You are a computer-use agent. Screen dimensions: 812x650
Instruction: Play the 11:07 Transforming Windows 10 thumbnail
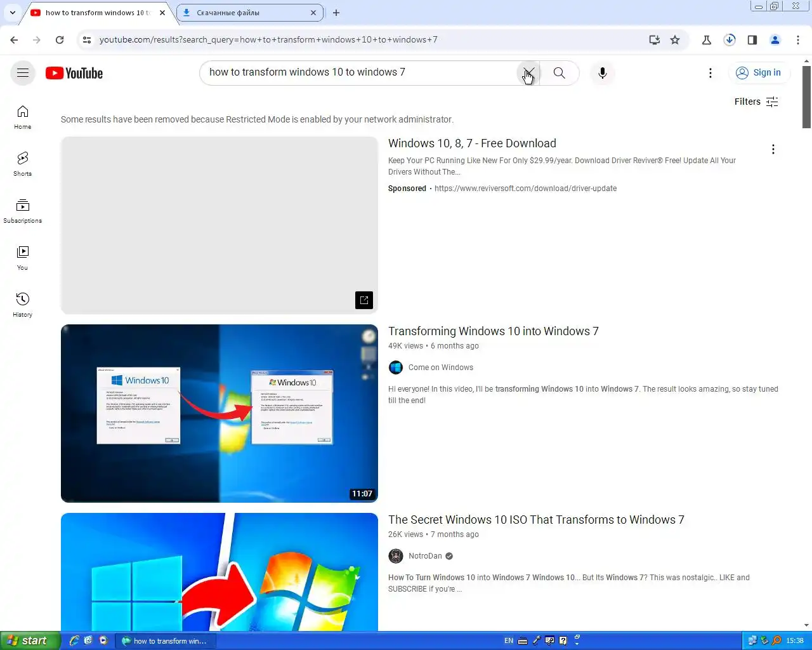(219, 413)
